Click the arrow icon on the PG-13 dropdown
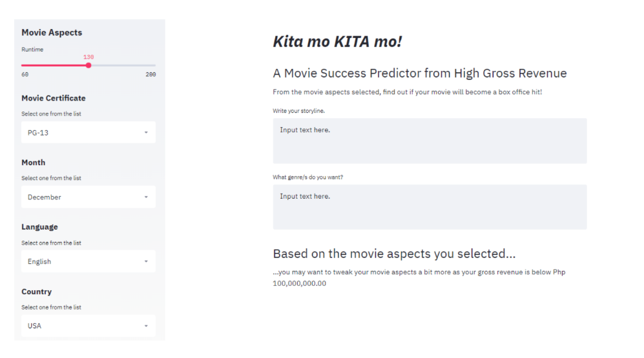Screen dimensions: 644x358 click(x=146, y=133)
